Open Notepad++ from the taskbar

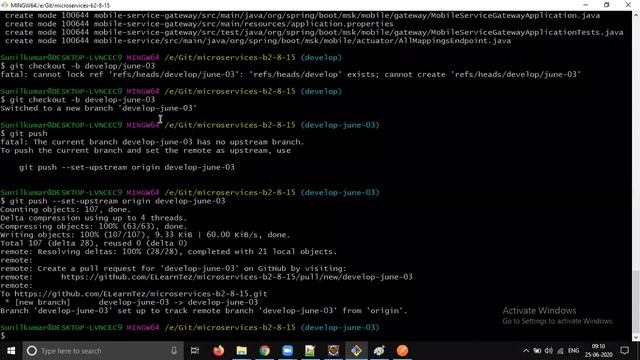tap(310, 351)
